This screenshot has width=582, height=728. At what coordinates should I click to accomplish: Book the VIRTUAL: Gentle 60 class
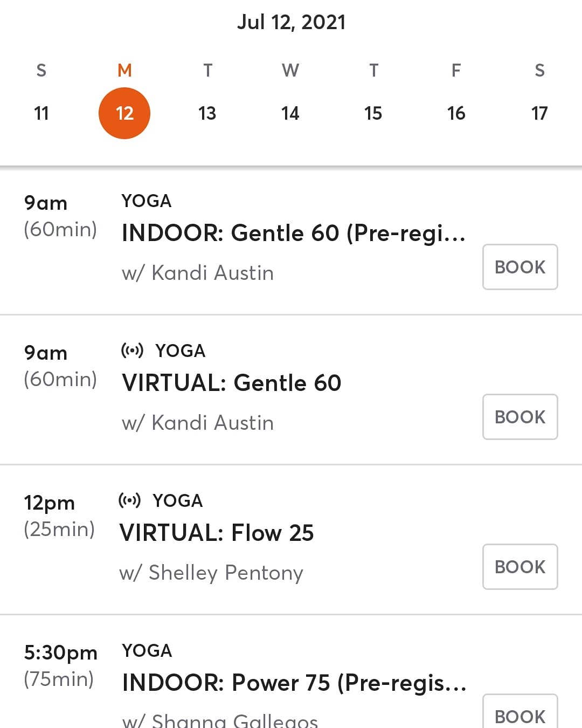click(520, 417)
